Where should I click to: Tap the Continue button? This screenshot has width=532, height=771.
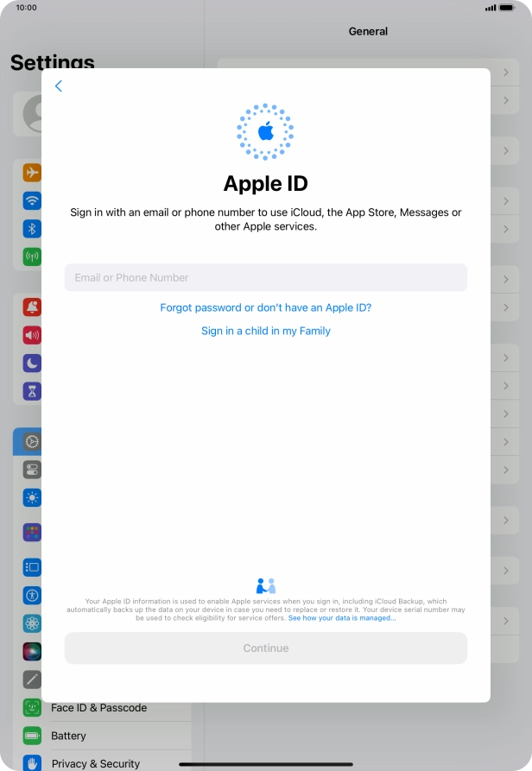click(265, 648)
